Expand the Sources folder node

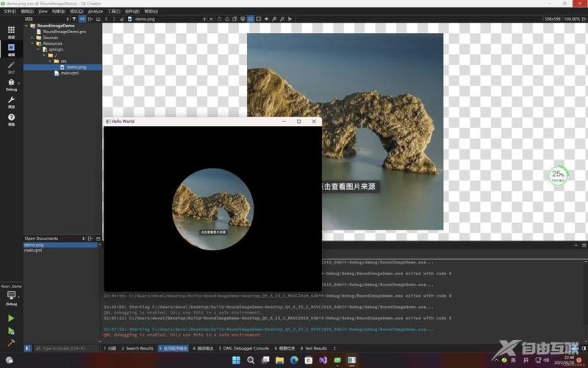(x=32, y=38)
